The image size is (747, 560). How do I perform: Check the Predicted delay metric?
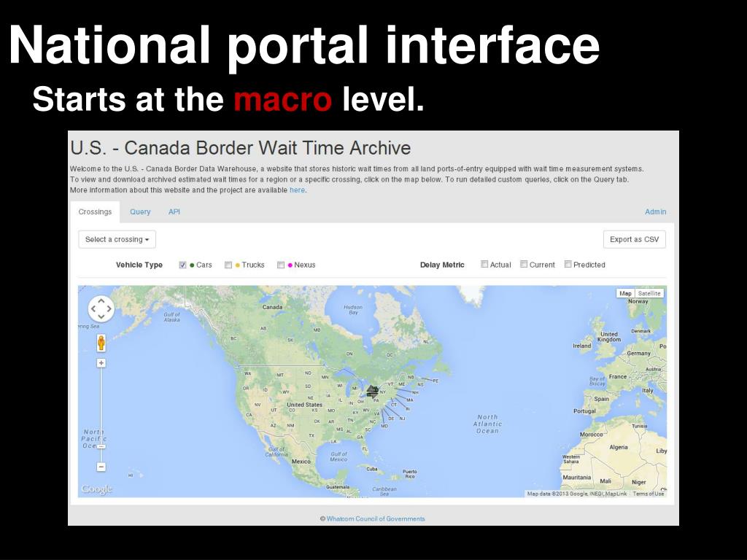[x=568, y=264]
